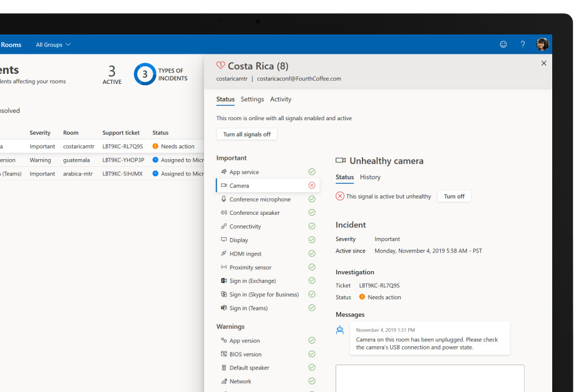
Task: Click green check next to Display
Action: (x=312, y=240)
